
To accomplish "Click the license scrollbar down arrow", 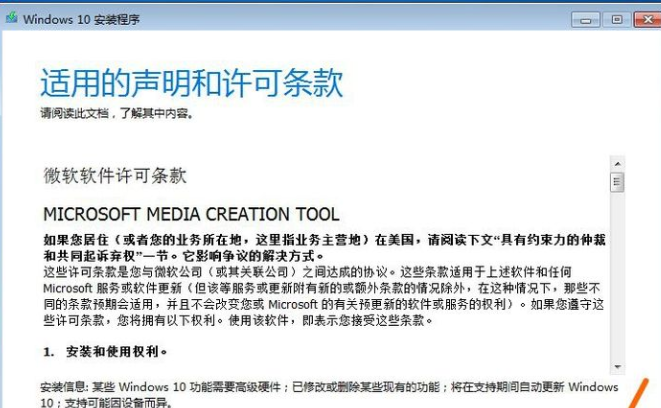I will pyautogui.click(x=617, y=367).
